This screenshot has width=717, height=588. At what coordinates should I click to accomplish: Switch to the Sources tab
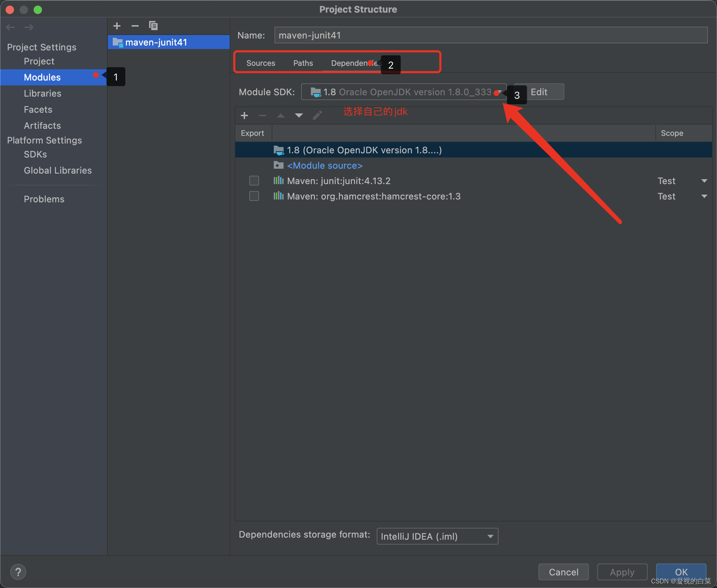260,63
